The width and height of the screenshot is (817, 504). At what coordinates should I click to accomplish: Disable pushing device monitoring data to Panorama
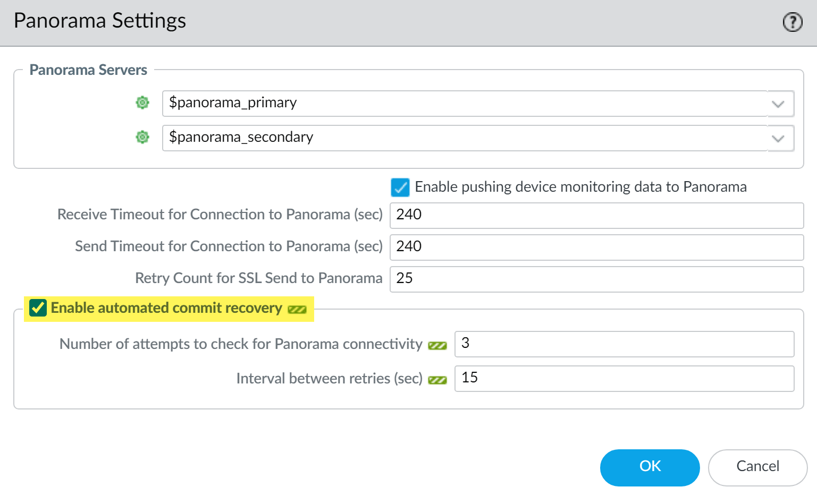click(x=400, y=187)
